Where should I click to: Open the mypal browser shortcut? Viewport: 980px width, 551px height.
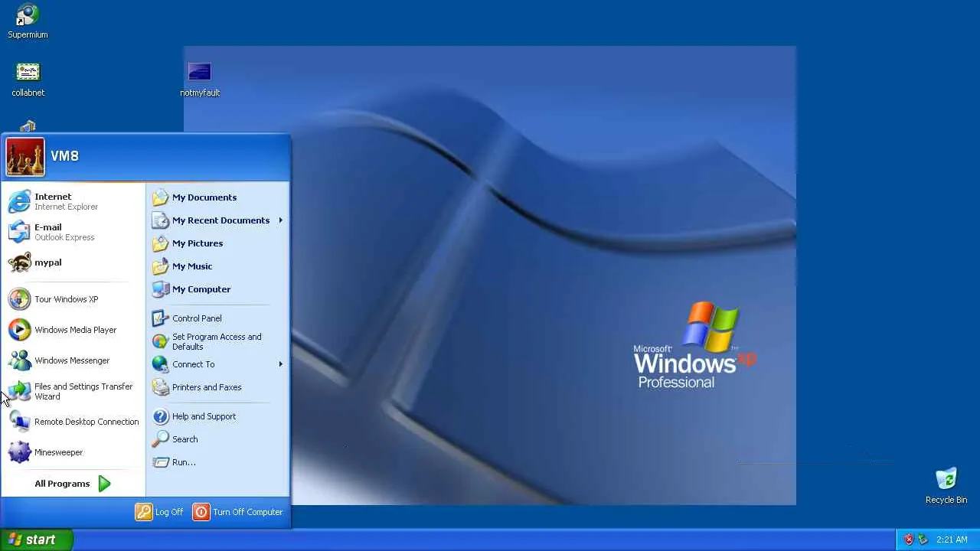(x=73, y=262)
